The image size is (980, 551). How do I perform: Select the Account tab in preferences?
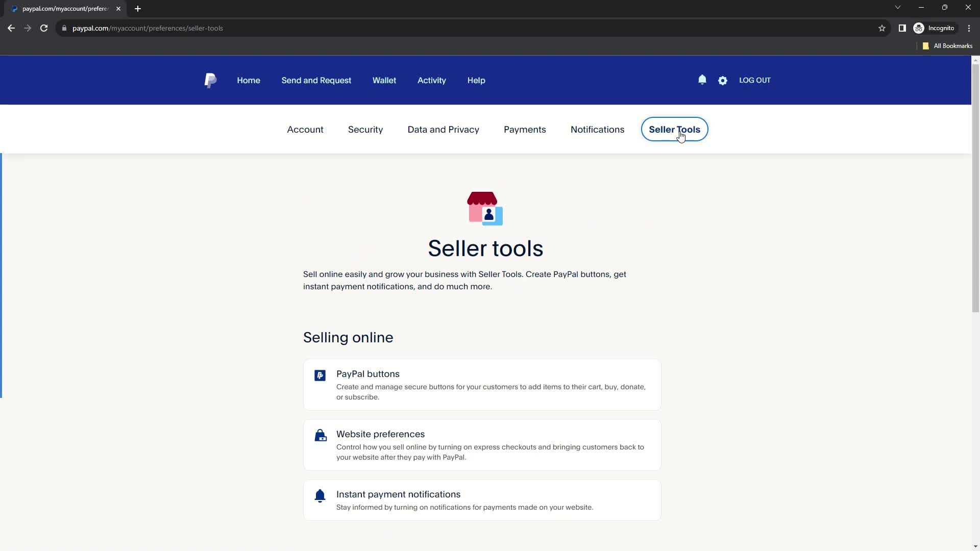[305, 129]
